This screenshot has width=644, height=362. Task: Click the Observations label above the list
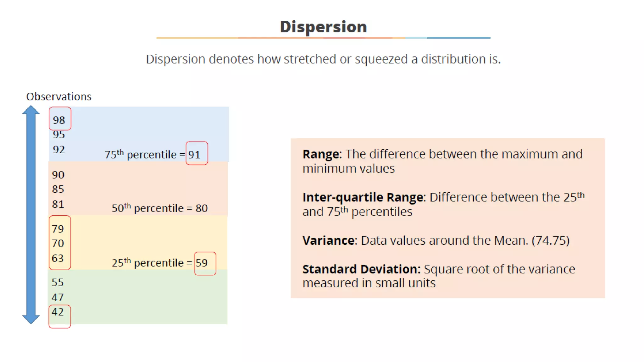pos(59,96)
